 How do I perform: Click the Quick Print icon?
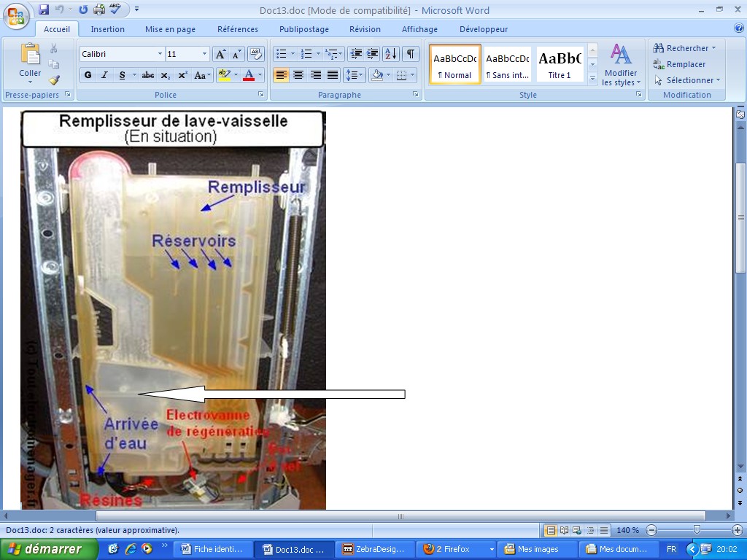99,9
